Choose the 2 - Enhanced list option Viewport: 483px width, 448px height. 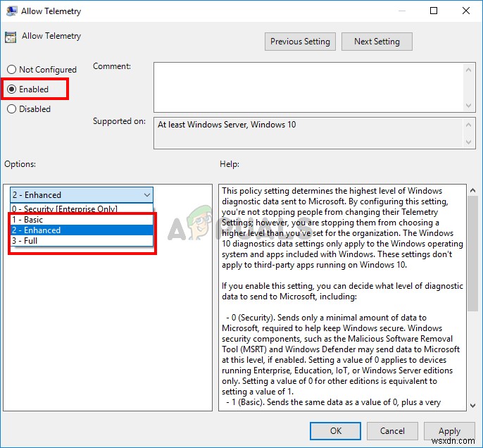click(82, 230)
